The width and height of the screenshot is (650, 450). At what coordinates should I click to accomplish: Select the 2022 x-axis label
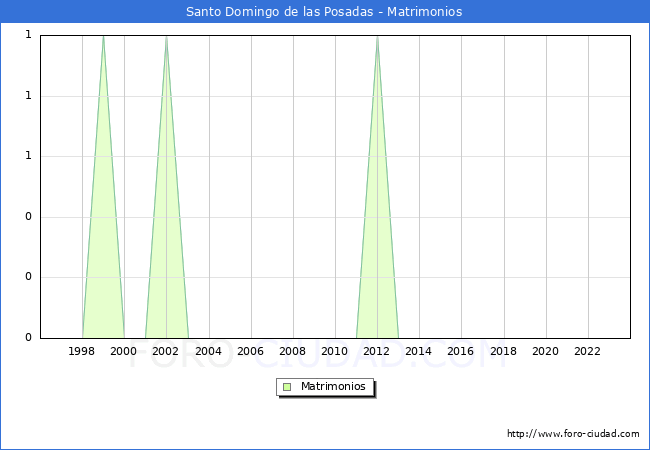[x=587, y=351]
